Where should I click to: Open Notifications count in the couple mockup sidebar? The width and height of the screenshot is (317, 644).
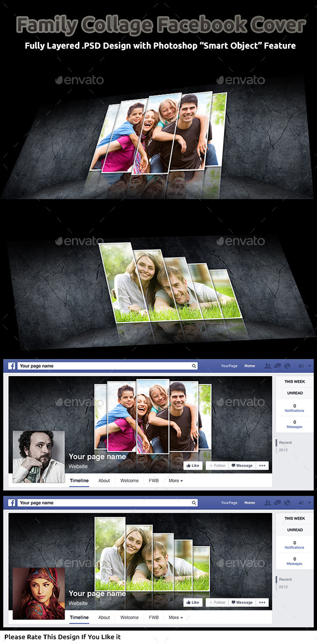(294, 545)
